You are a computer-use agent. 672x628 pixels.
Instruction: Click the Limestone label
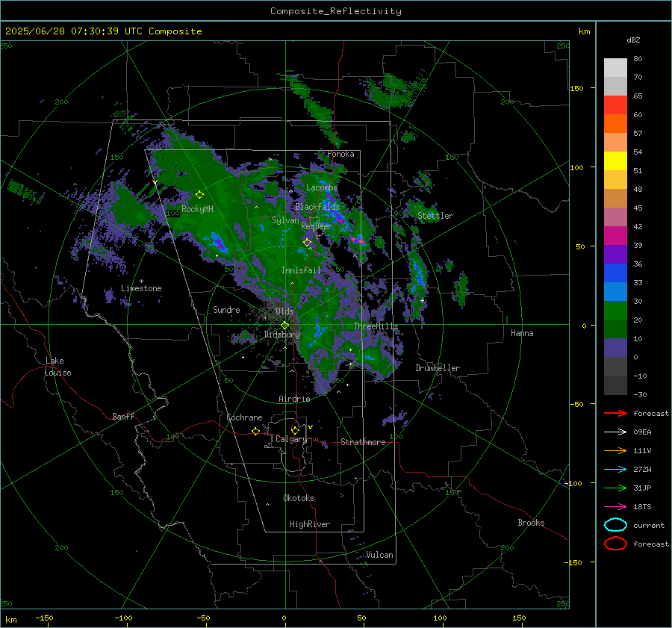141,288
